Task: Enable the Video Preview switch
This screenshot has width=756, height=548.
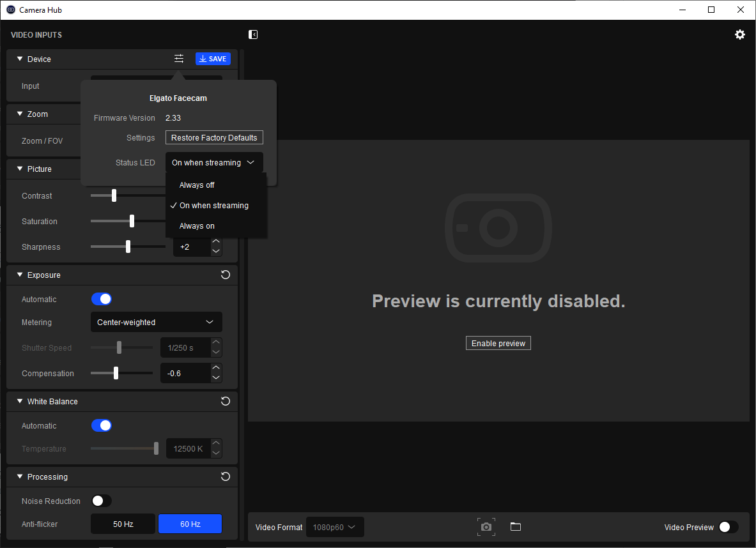Action: pyautogui.click(x=728, y=527)
